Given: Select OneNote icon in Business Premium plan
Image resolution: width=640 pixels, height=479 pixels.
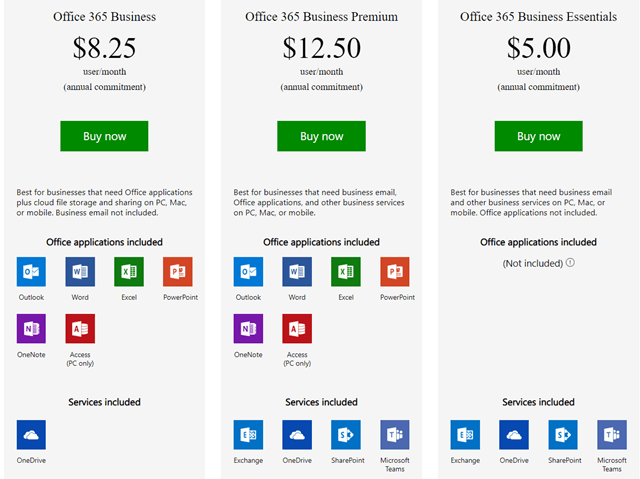Looking at the screenshot, I should [248, 328].
